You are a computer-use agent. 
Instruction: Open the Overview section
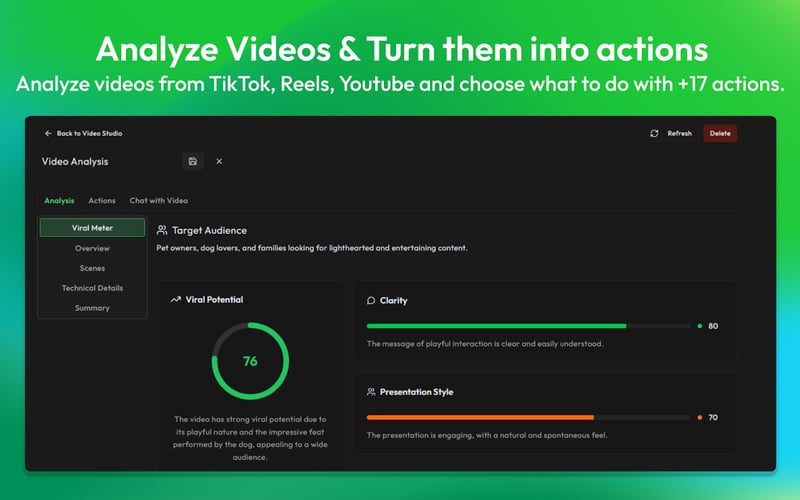tap(92, 248)
